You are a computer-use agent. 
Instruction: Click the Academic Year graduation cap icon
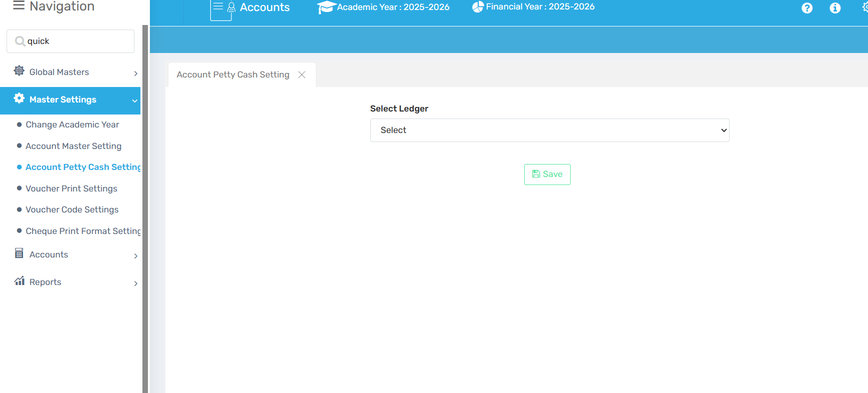coord(326,7)
